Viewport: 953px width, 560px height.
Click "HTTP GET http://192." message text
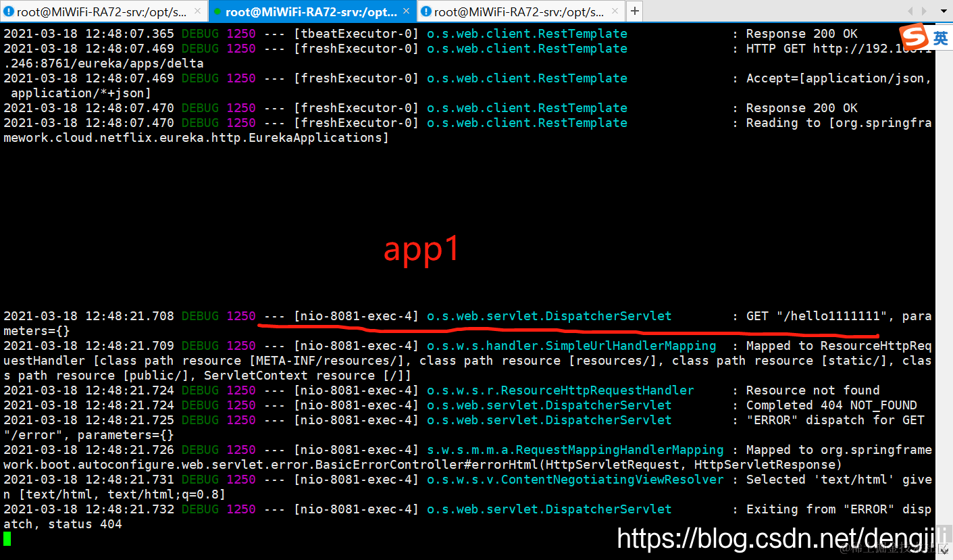click(839, 49)
